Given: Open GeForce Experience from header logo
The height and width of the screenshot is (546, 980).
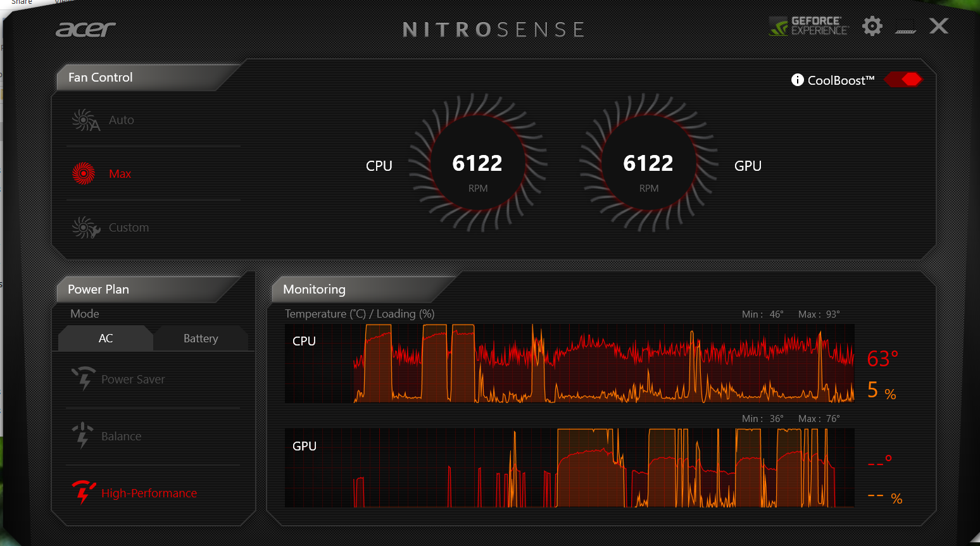Looking at the screenshot, I should [808, 26].
